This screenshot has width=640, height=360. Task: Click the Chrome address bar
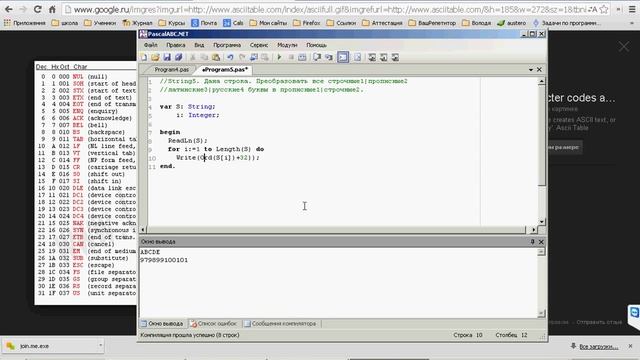331,9
